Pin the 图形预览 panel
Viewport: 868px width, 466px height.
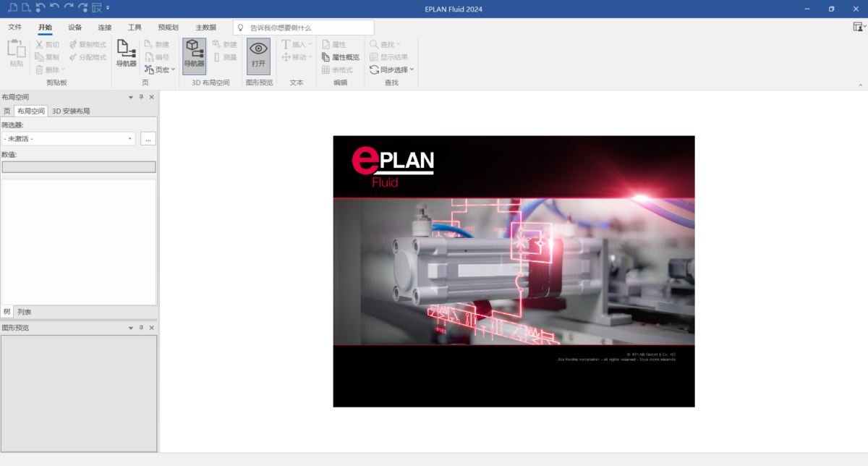pos(141,328)
